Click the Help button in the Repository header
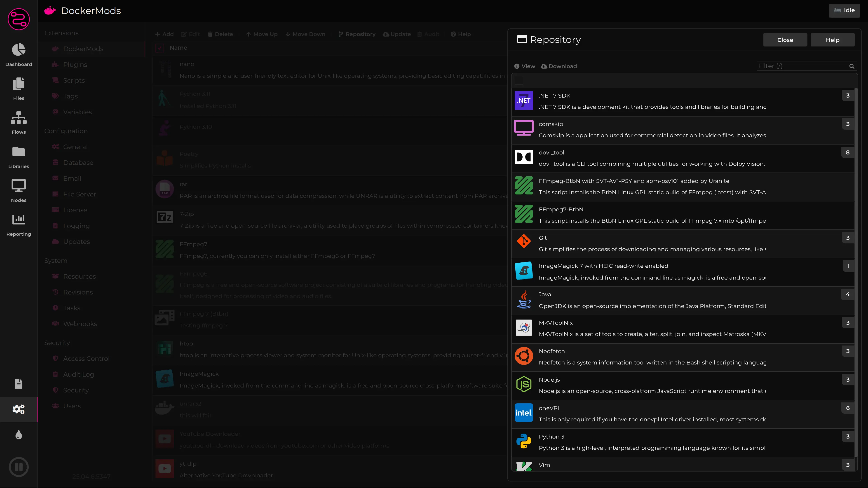The image size is (868, 488). (832, 40)
